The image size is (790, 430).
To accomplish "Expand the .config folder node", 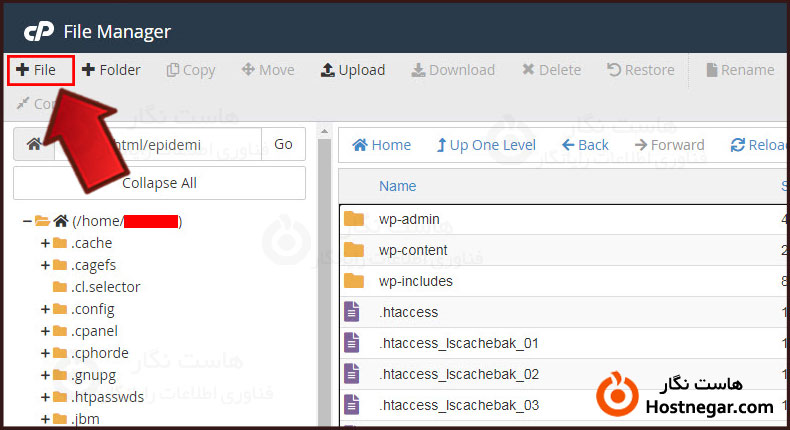I will [x=45, y=309].
